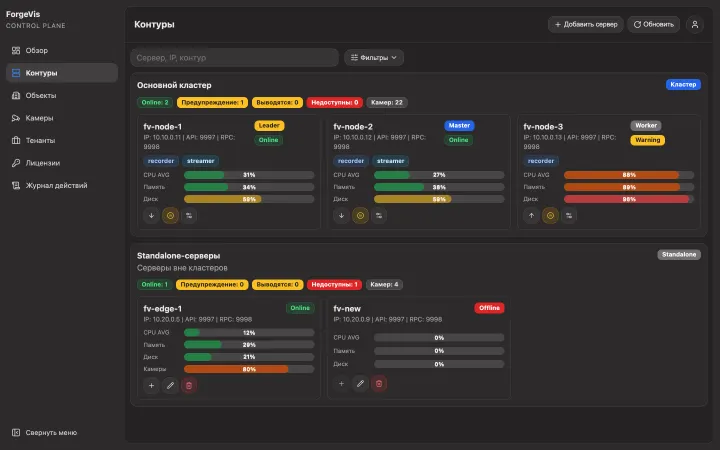Click Обзор icon in sidebar
This screenshot has width=720, height=450.
(16, 51)
